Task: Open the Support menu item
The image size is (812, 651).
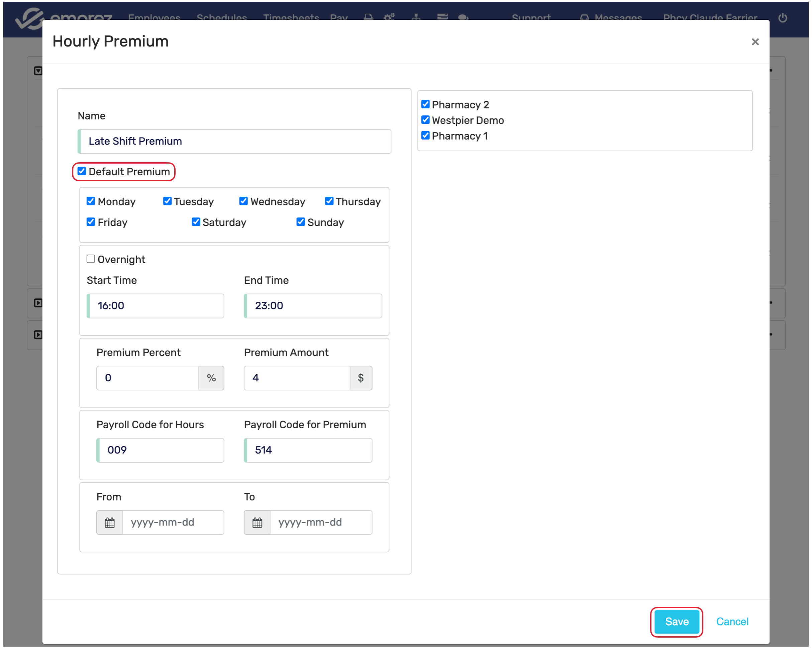Action: [531, 18]
